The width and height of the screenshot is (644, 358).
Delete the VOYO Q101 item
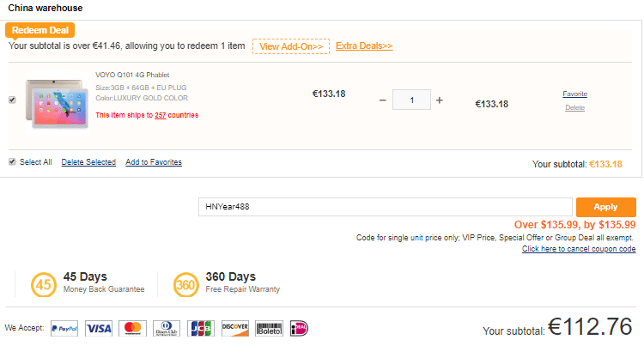point(575,107)
